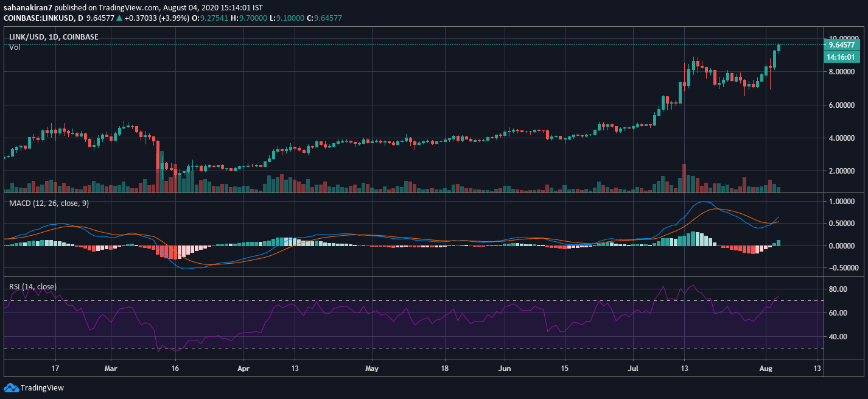The width and height of the screenshot is (868, 399).
Task: Click the open value 'O:9.27541'
Action: pos(211,18)
